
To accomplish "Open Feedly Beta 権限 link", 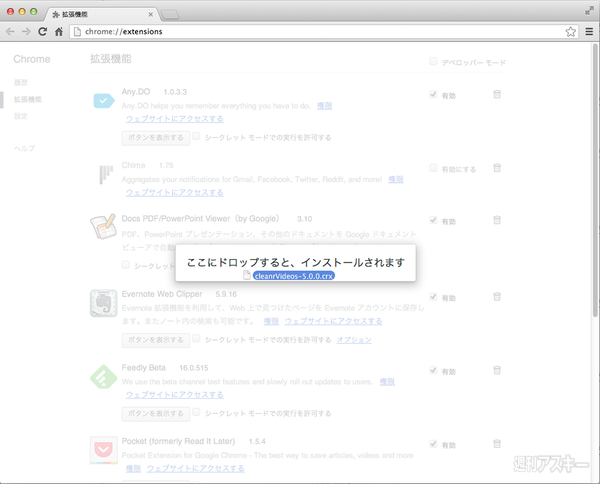I will [387, 382].
